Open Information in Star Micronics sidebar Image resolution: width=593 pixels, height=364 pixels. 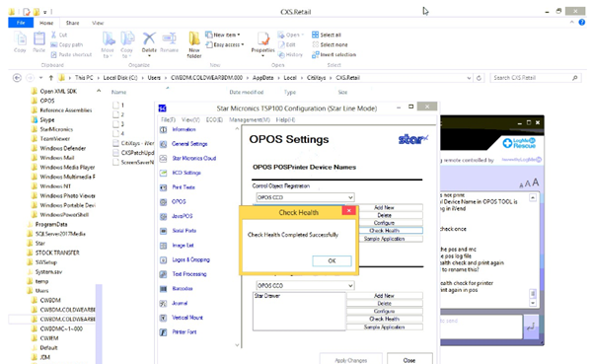pyautogui.click(x=184, y=129)
